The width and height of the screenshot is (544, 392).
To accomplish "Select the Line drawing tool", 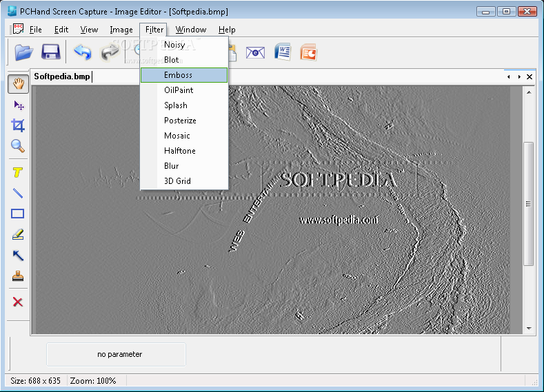I will (x=18, y=193).
